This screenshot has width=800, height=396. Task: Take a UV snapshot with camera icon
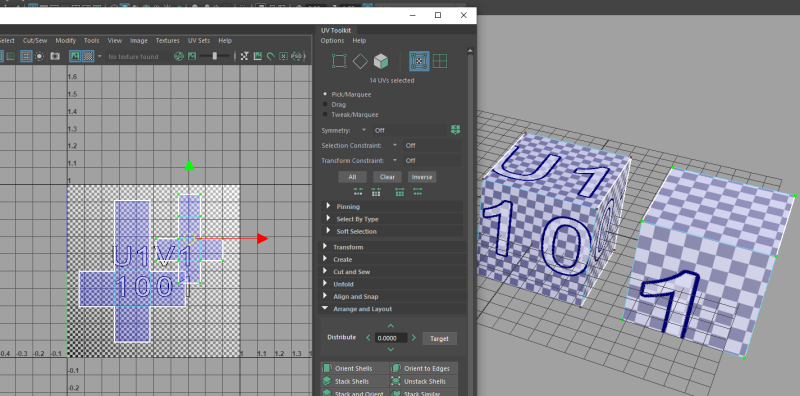click(x=55, y=56)
